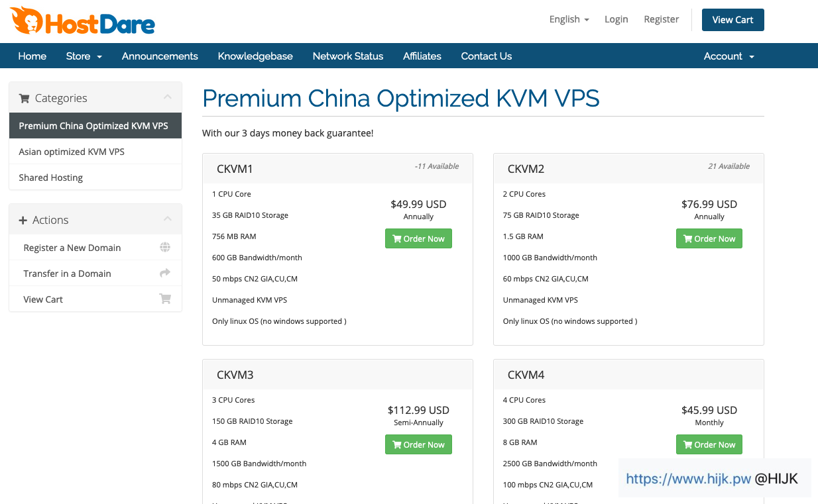Collapse the Categories panel chevron
The image size is (818, 504).
(168, 97)
